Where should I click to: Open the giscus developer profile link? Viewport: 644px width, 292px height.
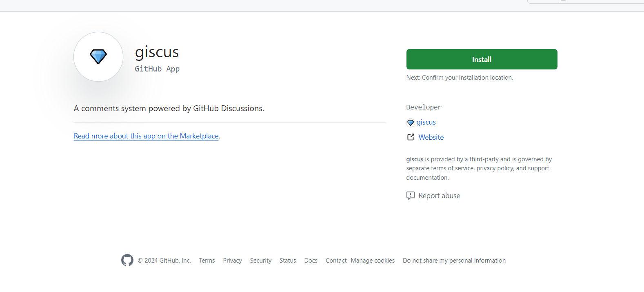pyautogui.click(x=426, y=122)
